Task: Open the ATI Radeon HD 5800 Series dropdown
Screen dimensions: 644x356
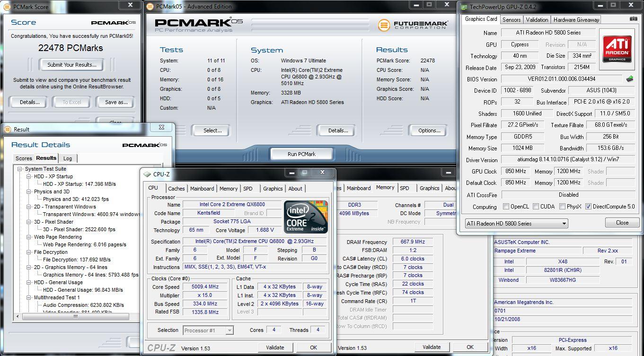Action: pyautogui.click(x=516, y=223)
